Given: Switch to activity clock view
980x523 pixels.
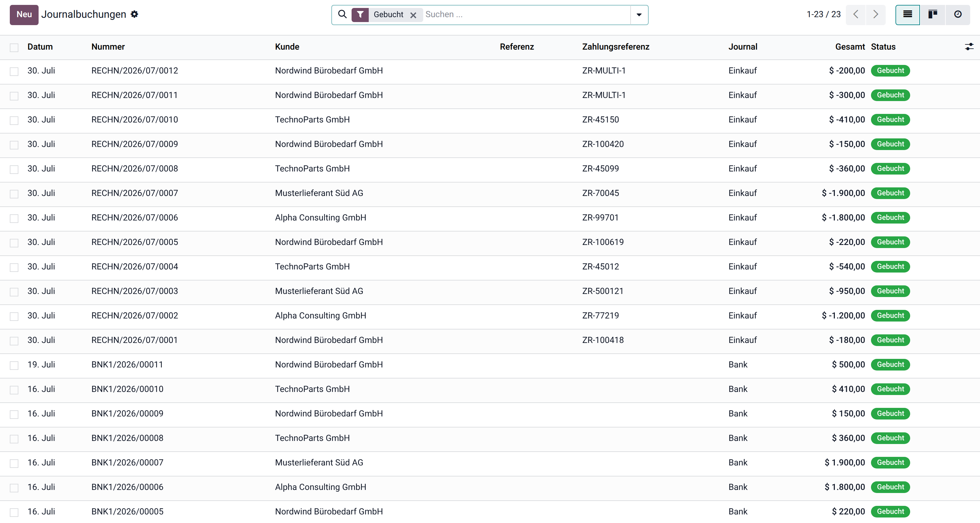Looking at the screenshot, I should click(958, 14).
